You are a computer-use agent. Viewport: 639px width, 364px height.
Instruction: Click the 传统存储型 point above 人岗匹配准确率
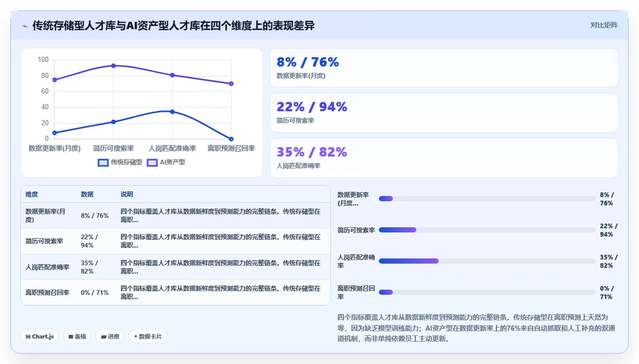point(172,112)
